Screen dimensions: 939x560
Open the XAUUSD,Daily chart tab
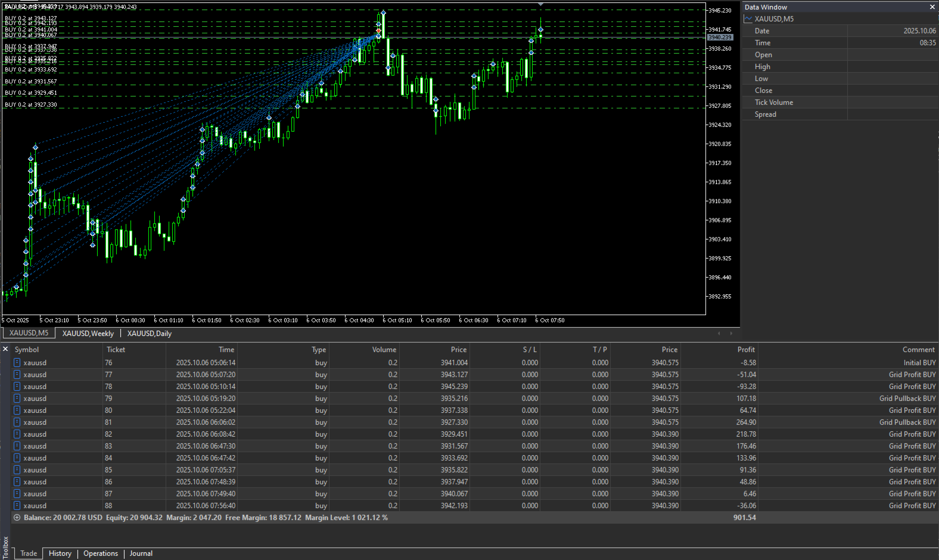coord(150,334)
